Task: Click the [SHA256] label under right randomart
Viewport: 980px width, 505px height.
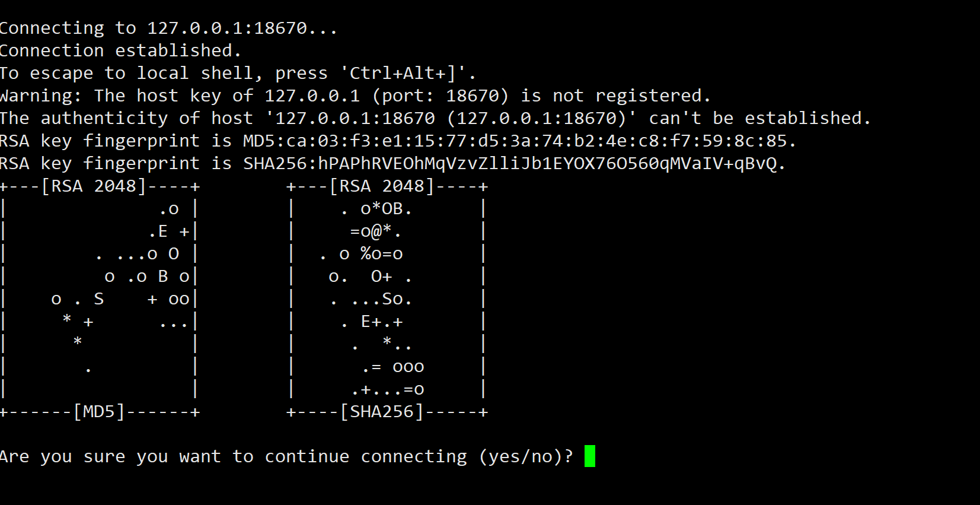Action: [x=382, y=412]
